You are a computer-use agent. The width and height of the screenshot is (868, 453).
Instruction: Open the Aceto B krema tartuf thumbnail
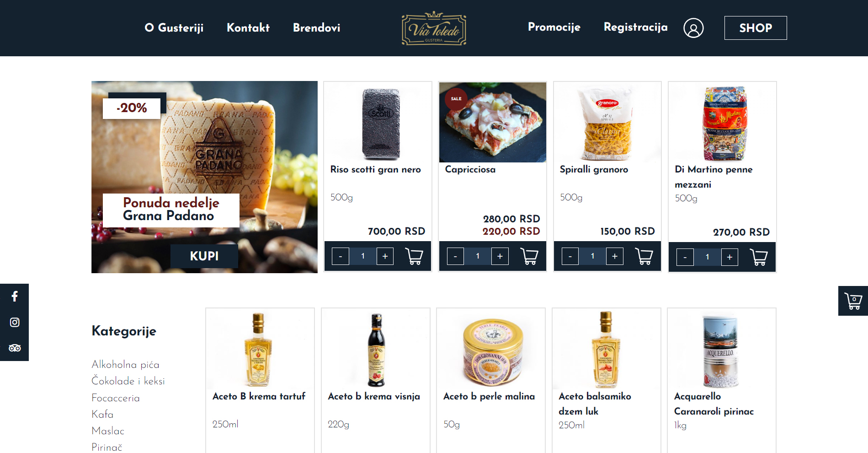coord(260,349)
